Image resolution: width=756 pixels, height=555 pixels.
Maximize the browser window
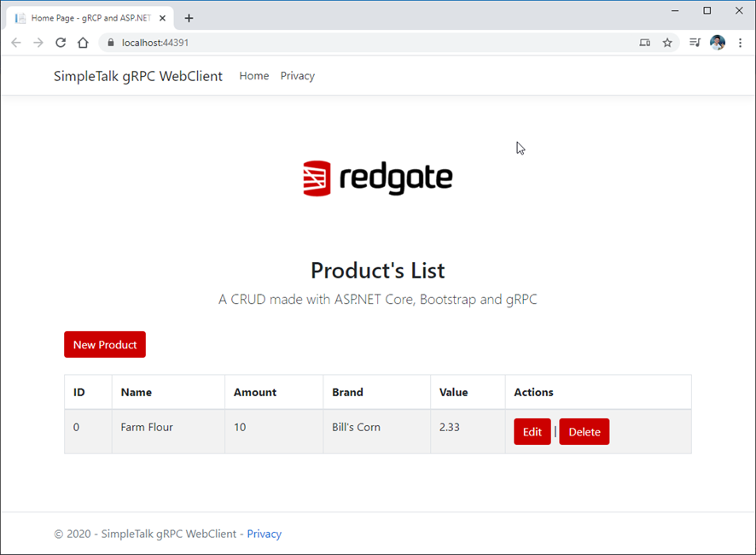pyautogui.click(x=707, y=10)
